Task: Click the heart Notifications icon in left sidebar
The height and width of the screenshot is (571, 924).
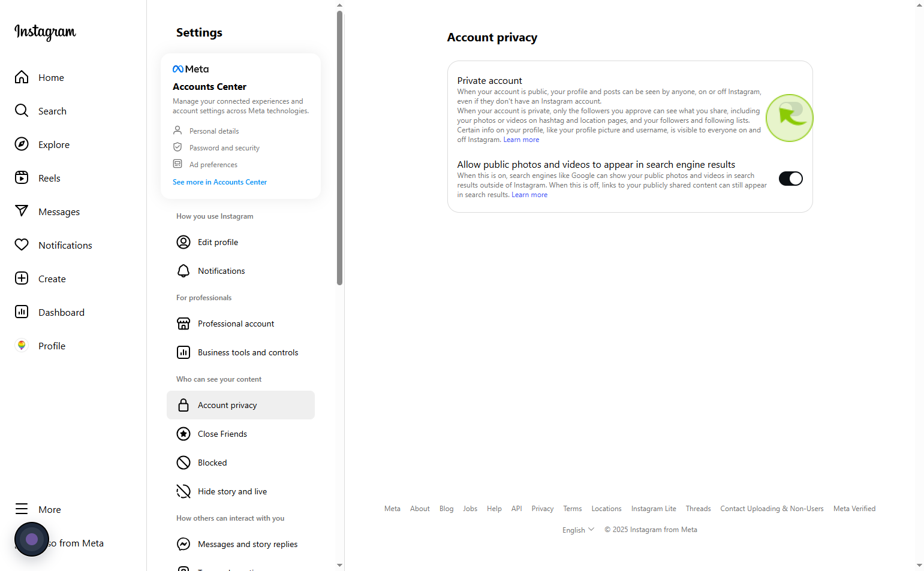Action: (x=22, y=245)
